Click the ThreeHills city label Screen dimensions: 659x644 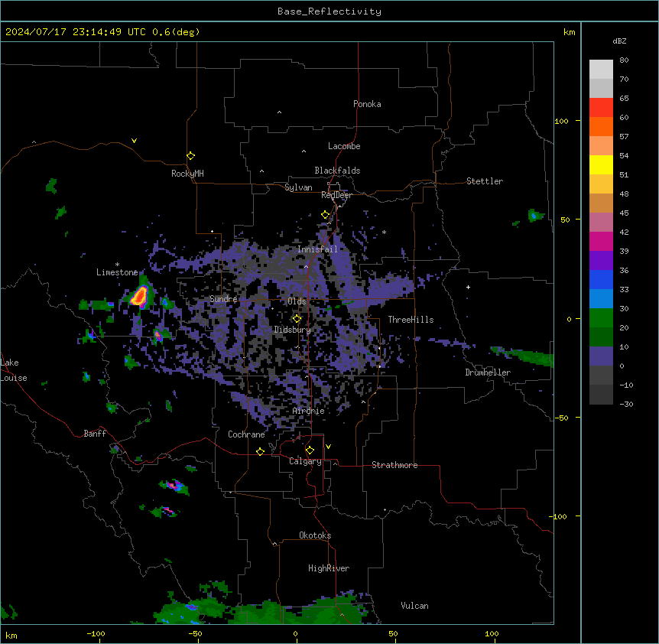click(x=411, y=320)
